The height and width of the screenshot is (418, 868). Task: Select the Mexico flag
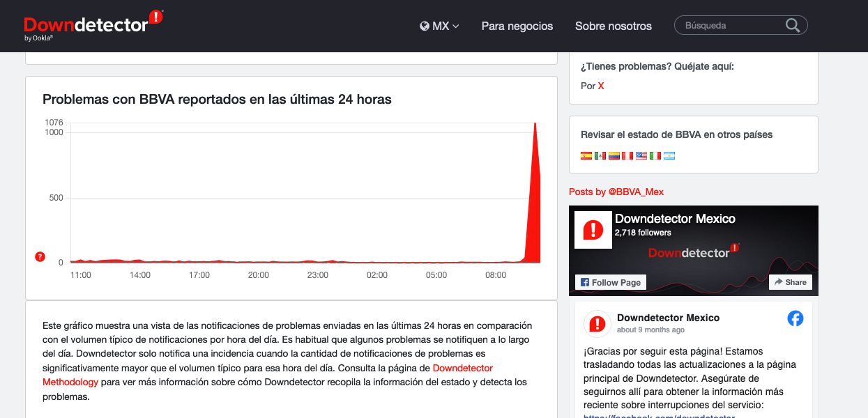[600, 156]
